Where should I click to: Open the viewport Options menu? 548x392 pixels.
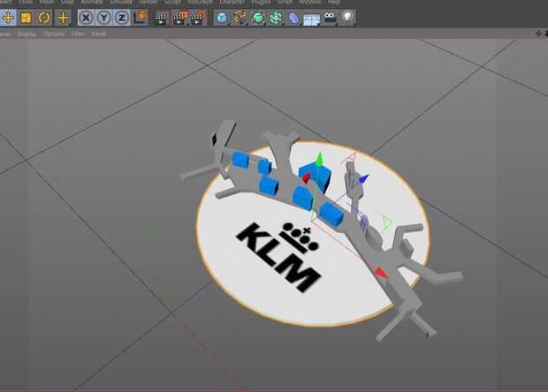tap(53, 34)
